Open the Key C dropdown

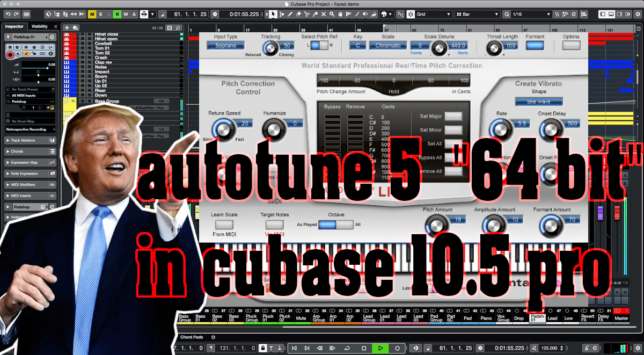click(357, 46)
